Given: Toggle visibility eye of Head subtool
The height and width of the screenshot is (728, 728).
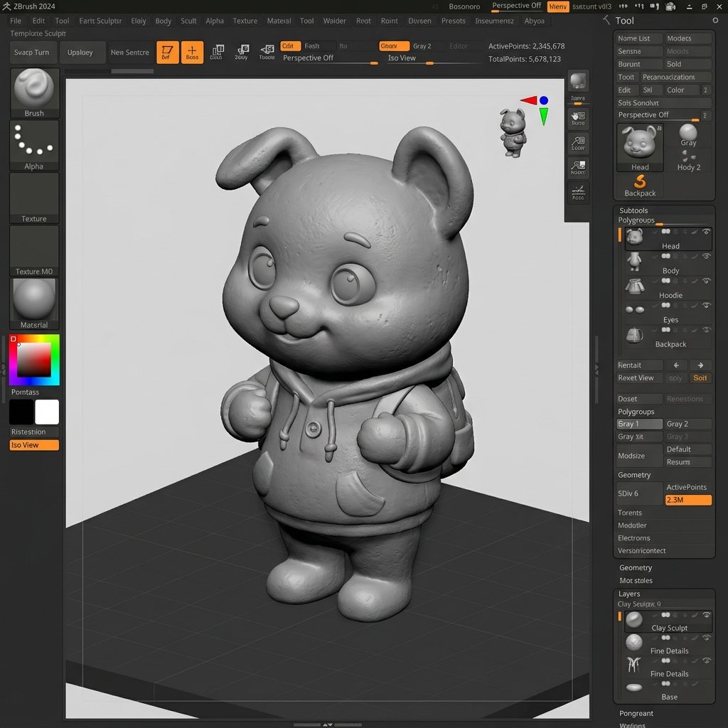Looking at the screenshot, I should [x=706, y=231].
